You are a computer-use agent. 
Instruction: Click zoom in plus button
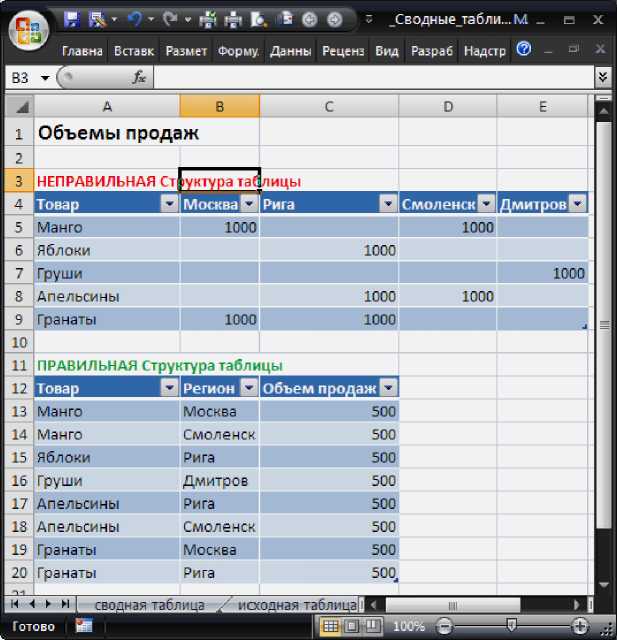pos(580,626)
